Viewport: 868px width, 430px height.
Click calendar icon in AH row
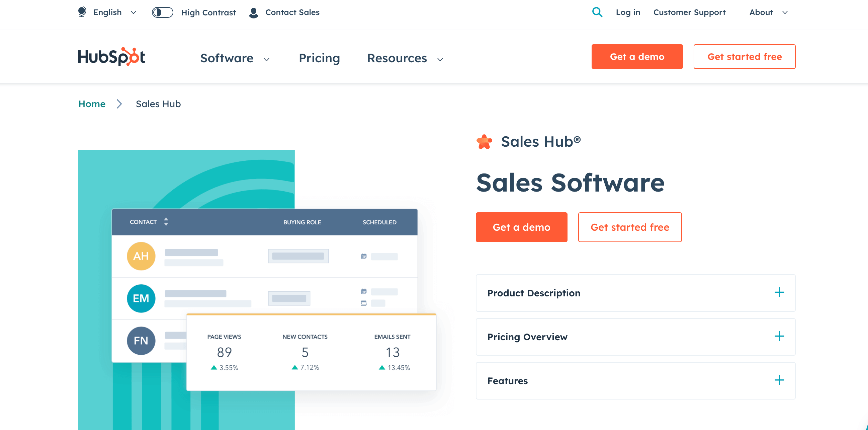(x=364, y=256)
